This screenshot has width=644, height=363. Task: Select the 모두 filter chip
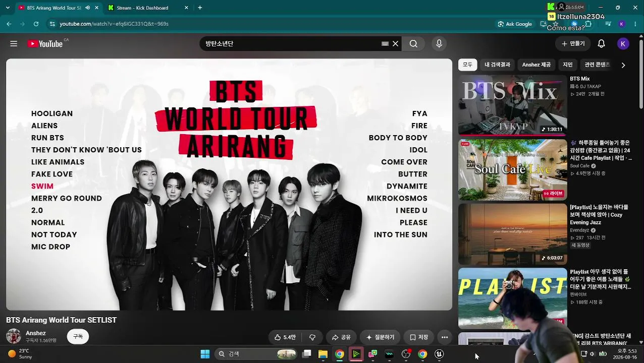pos(468,65)
